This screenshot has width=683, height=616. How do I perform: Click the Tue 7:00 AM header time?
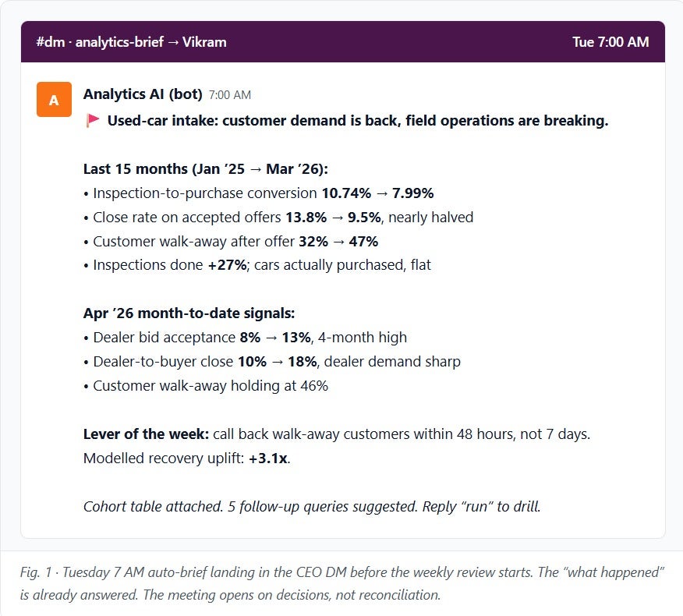pos(610,42)
